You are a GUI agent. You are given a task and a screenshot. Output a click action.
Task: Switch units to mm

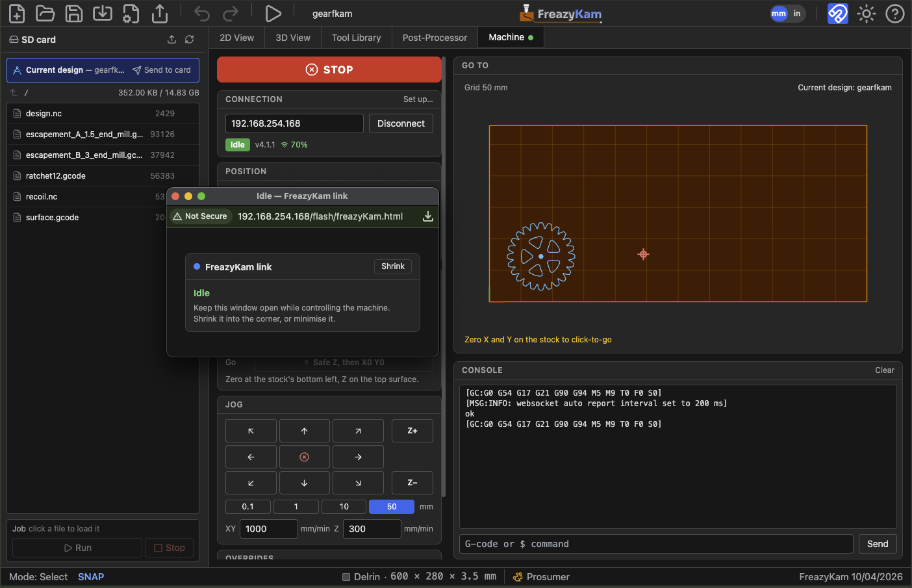click(779, 14)
